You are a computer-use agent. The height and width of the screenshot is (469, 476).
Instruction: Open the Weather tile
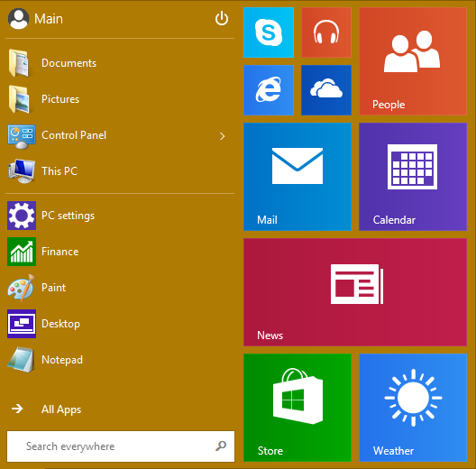[413, 408]
